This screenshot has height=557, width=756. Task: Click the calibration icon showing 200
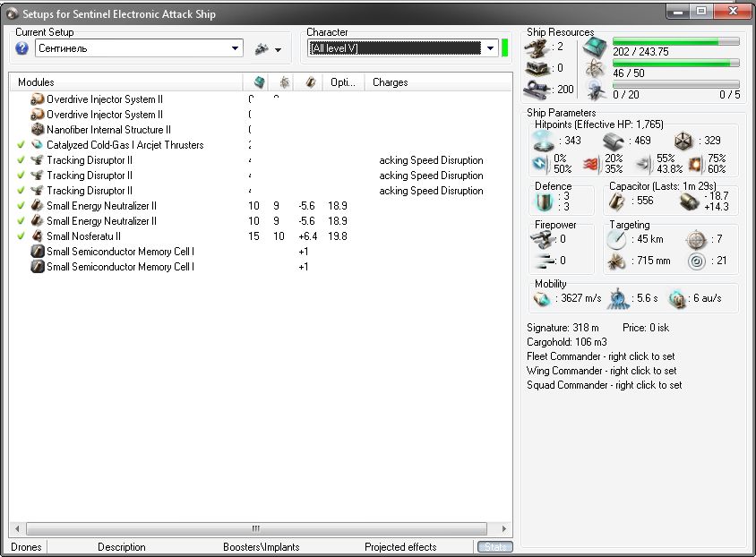(x=537, y=90)
